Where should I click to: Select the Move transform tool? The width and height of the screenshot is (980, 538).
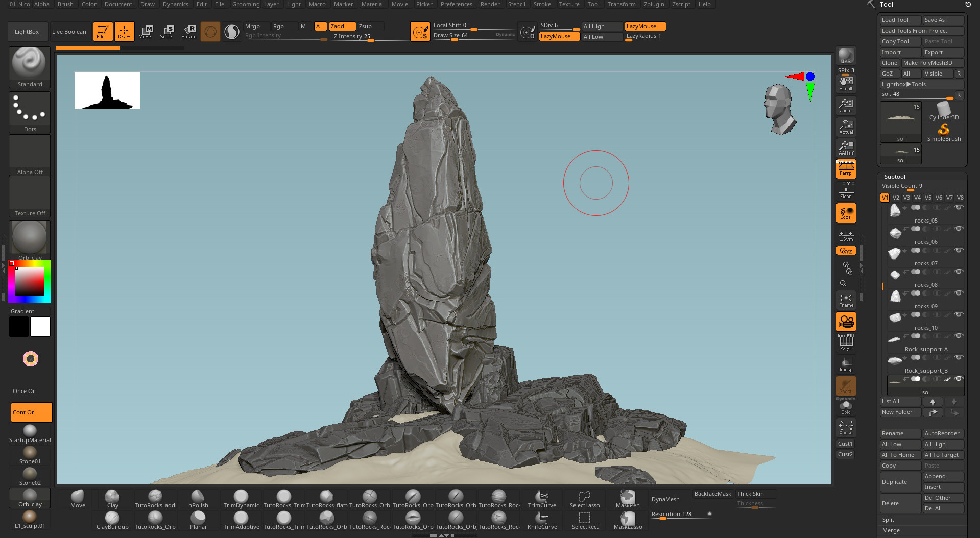(x=145, y=31)
